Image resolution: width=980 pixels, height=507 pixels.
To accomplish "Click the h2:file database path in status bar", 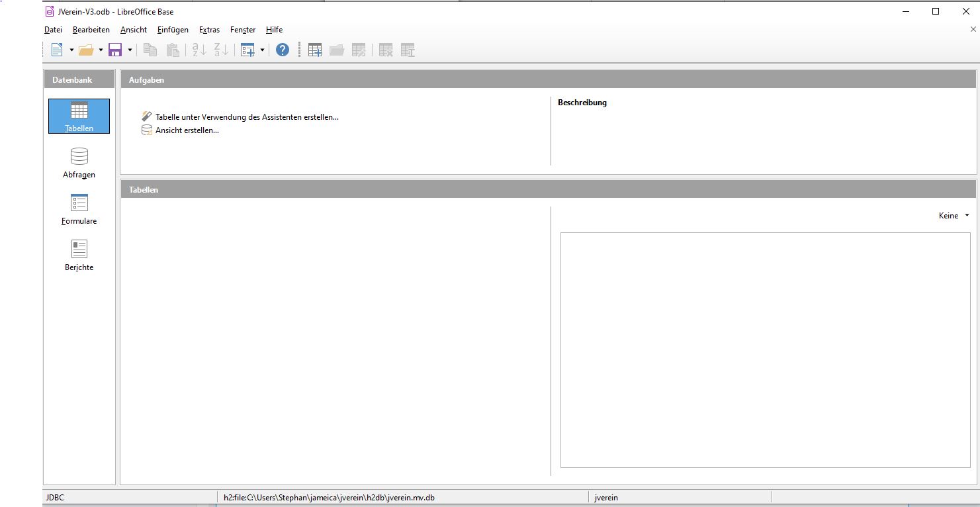I will click(x=329, y=498).
